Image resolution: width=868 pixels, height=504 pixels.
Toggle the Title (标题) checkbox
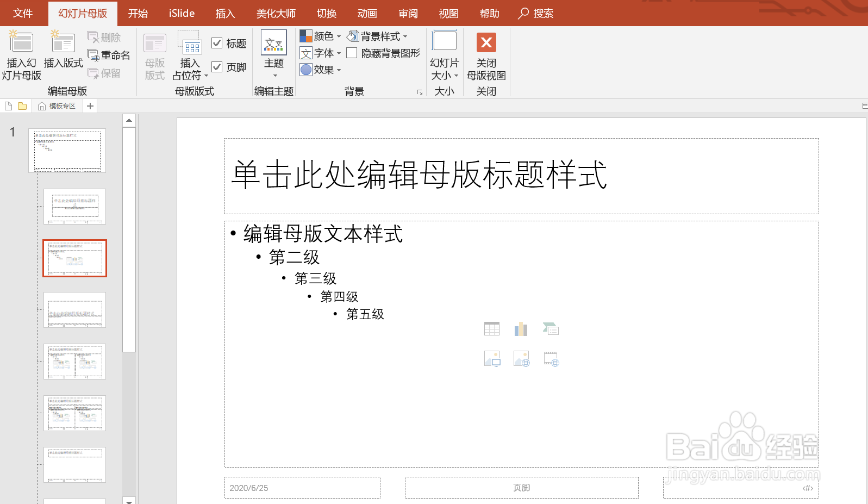(x=217, y=43)
